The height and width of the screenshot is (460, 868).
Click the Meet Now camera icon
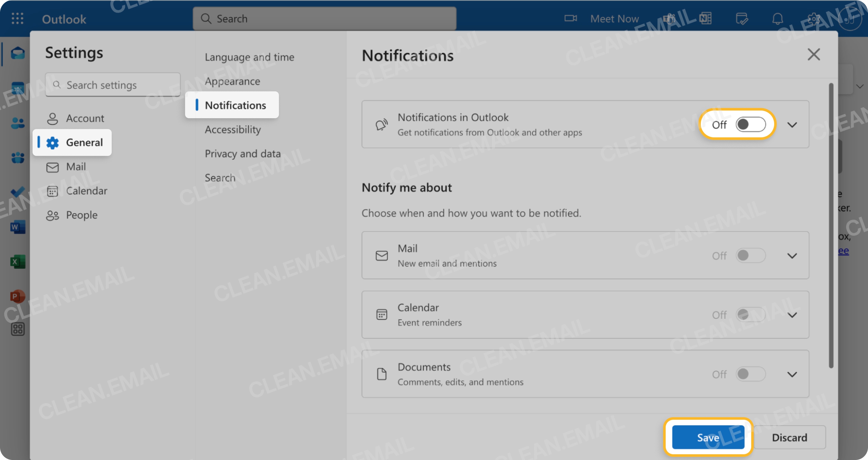click(571, 19)
